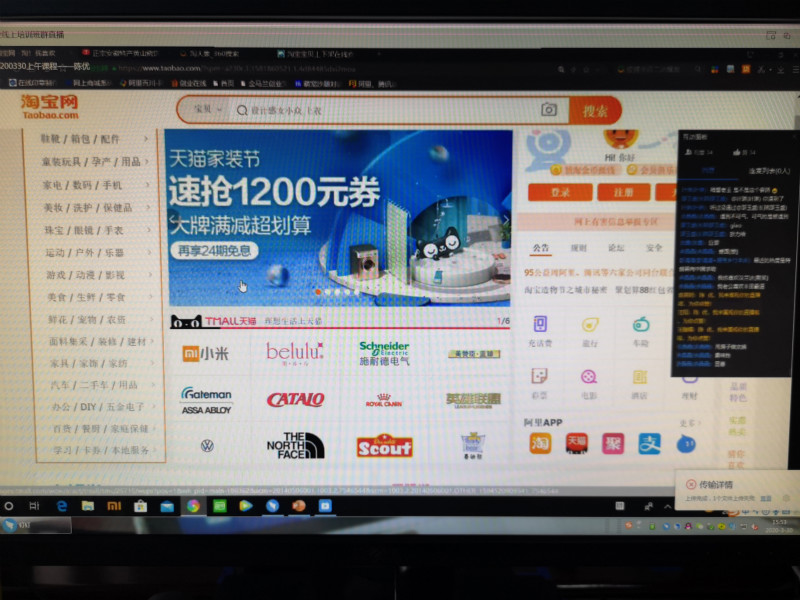The image size is (800, 600).
Task: Click the orange 搜索 search button
Action: pyautogui.click(x=595, y=110)
